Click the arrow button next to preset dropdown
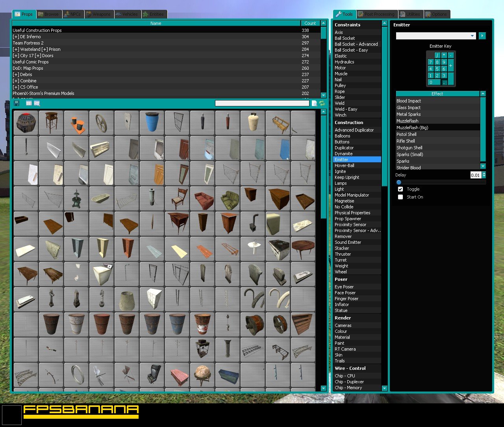504x427 pixels. click(482, 36)
